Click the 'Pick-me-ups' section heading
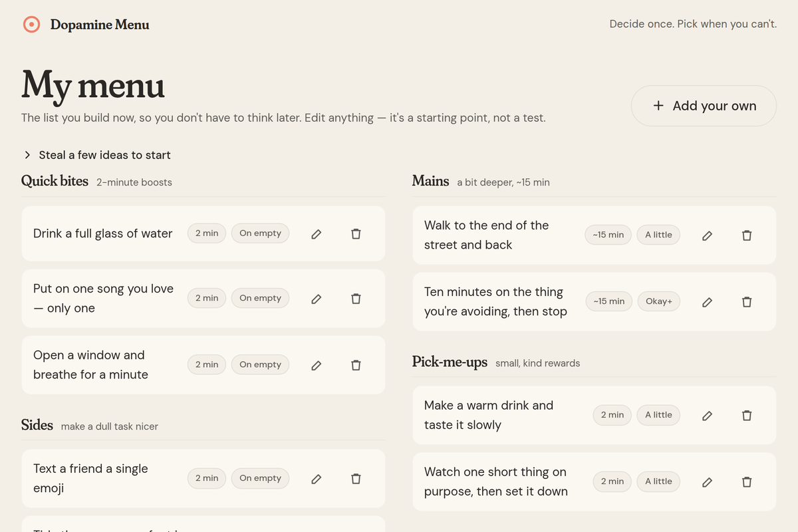The width and height of the screenshot is (798, 532). point(450,362)
